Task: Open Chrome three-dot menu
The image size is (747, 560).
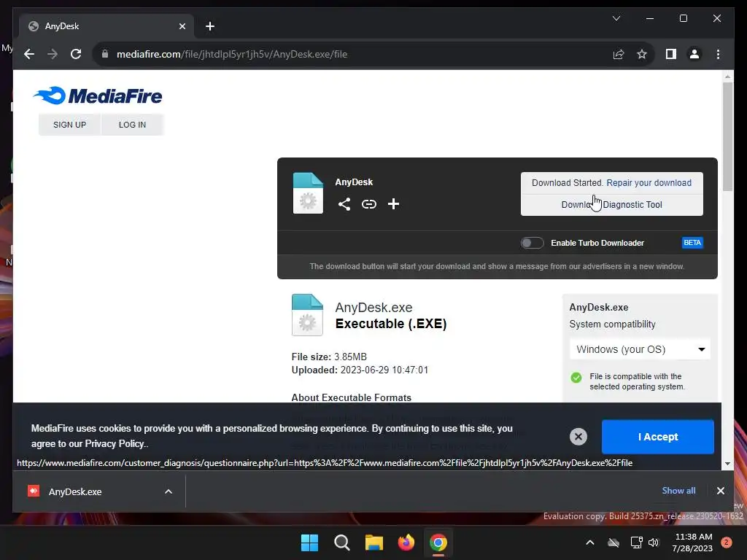Action: click(718, 54)
